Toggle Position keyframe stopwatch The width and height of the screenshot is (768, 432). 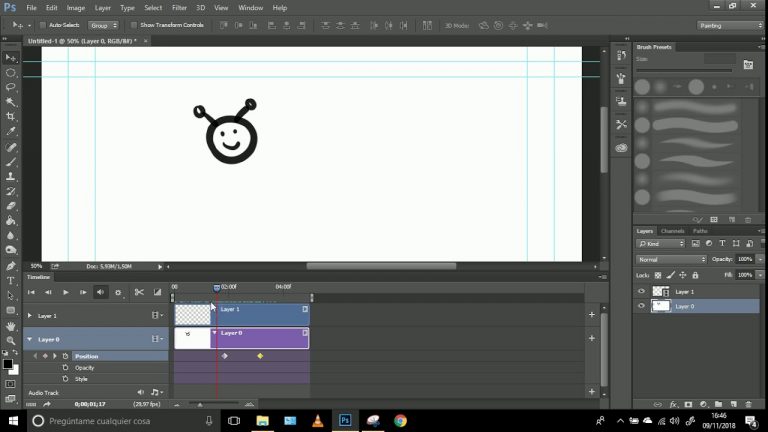[x=65, y=356]
